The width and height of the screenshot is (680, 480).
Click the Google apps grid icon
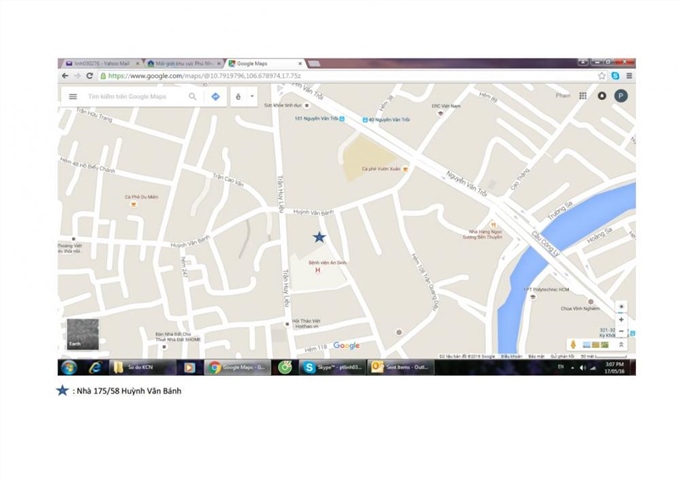[x=583, y=96]
